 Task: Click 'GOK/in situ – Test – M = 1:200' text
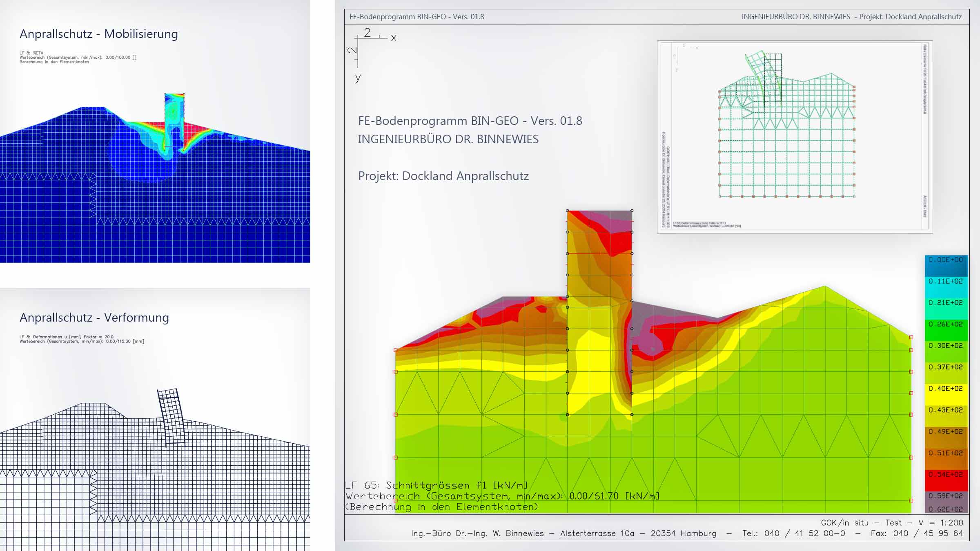(892, 523)
